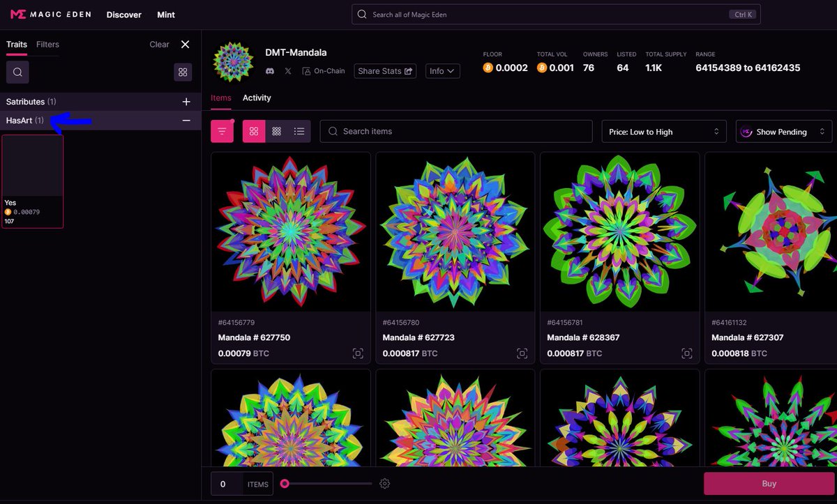Screen dimensions: 837x504
Task: Select the HasArt Yes trait card
Action: (x=33, y=181)
